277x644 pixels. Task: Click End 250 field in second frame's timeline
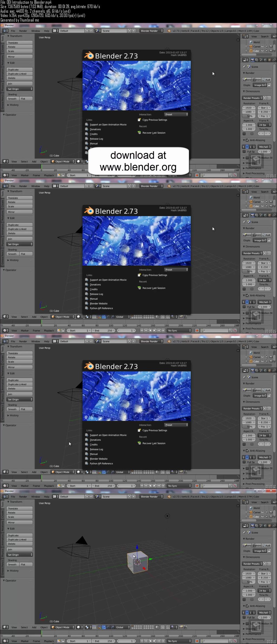(x=103, y=331)
